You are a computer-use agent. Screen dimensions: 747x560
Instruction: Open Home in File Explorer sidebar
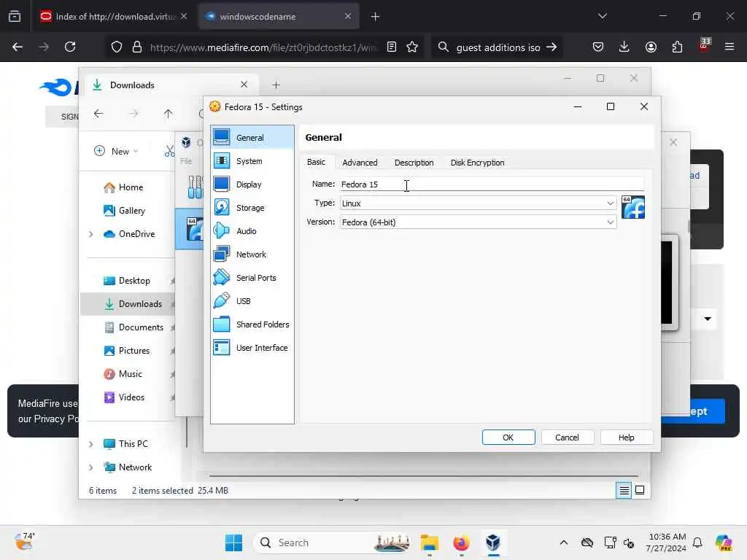click(x=123, y=187)
